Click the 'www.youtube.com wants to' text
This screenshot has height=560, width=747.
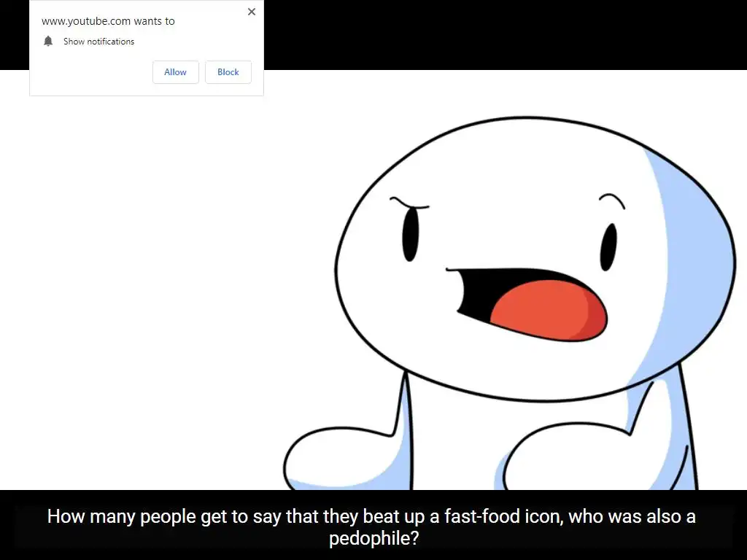point(108,21)
